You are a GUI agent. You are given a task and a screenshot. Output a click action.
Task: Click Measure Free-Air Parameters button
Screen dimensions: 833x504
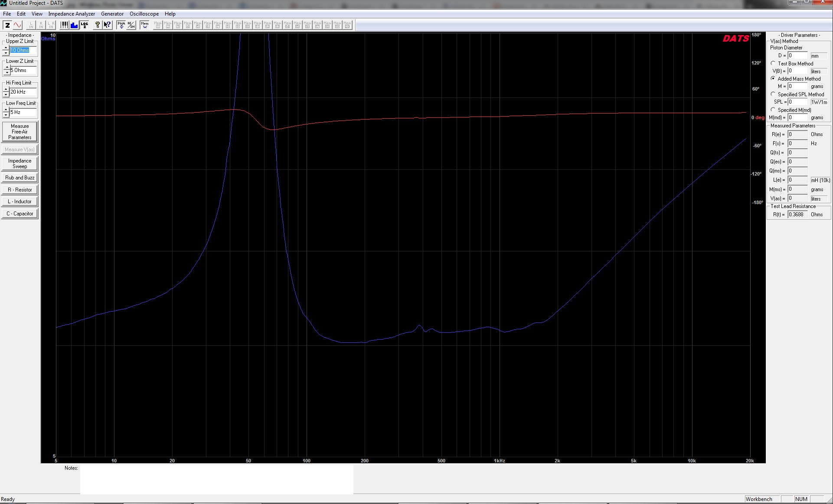pos(20,132)
